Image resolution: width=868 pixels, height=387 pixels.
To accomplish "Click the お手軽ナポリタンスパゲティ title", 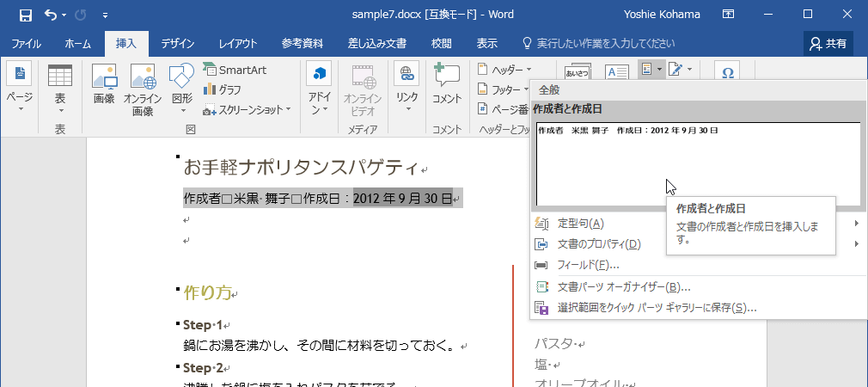I will [303, 166].
